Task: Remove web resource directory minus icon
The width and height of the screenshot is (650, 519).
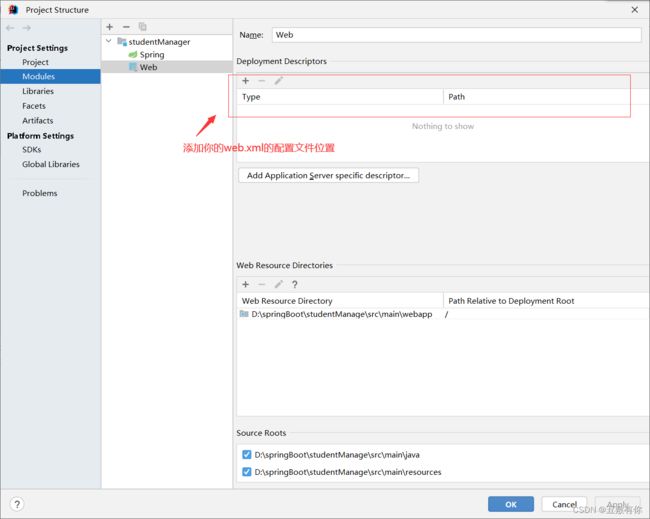Action: pyautogui.click(x=262, y=284)
